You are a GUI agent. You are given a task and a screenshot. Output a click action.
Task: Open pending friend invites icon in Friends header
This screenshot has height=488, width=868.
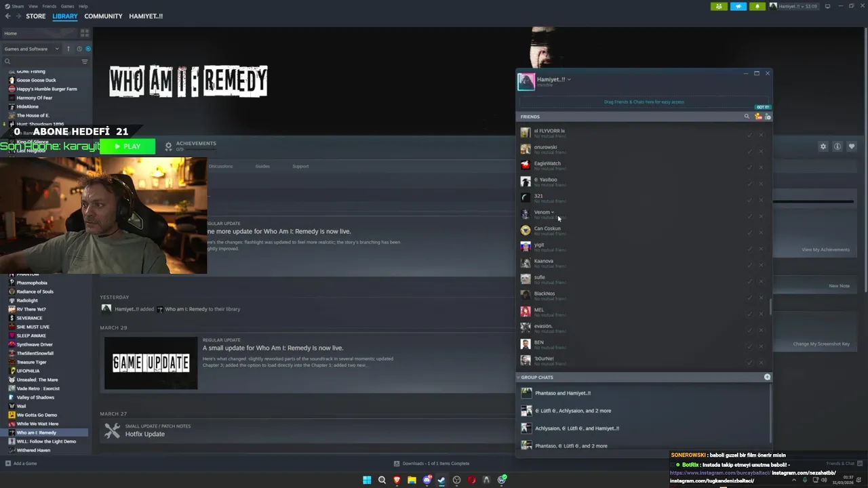(x=758, y=117)
